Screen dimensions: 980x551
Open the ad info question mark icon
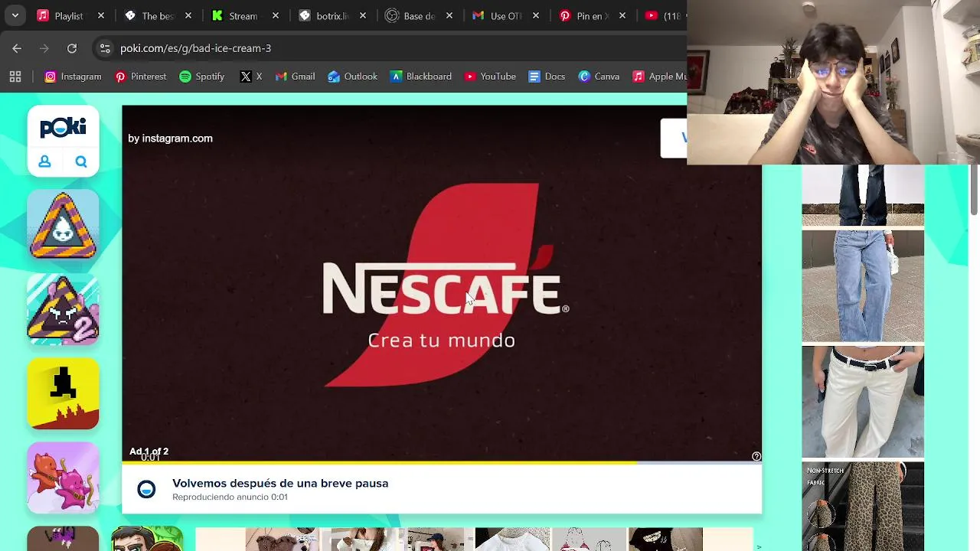coord(756,456)
